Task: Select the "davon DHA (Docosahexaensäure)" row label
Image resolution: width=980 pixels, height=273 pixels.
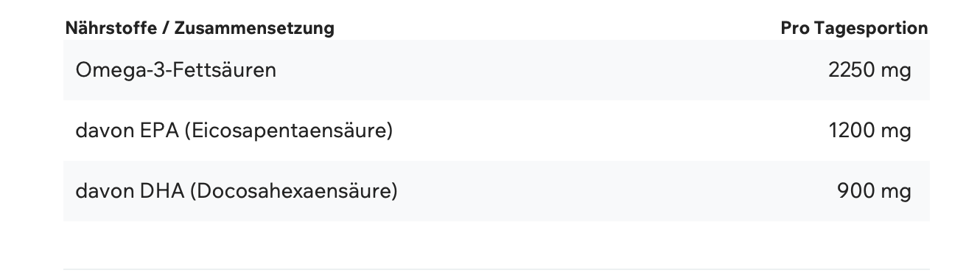Action: (237, 192)
